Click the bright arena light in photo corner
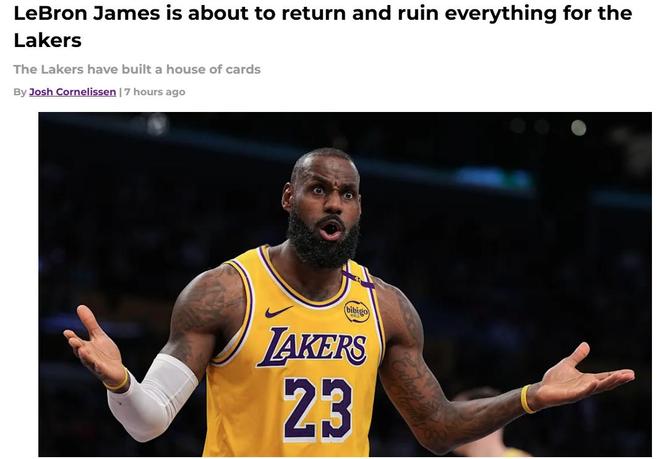 pyautogui.click(x=578, y=128)
